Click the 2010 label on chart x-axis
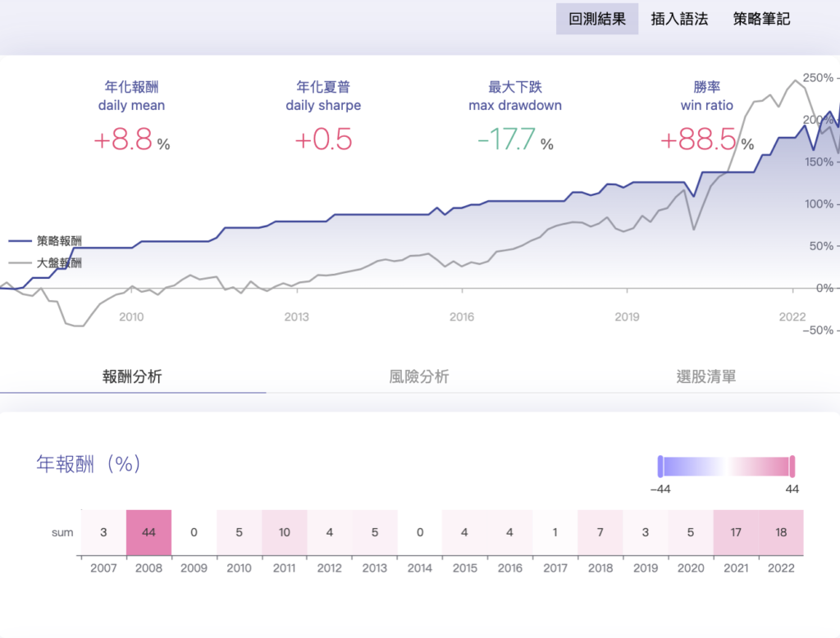The height and width of the screenshot is (638, 840). pyautogui.click(x=131, y=317)
